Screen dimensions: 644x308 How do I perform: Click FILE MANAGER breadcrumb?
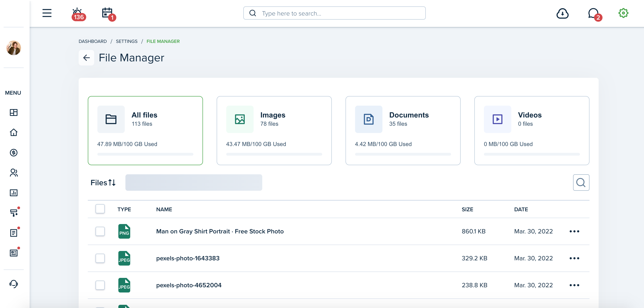click(163, 41)
